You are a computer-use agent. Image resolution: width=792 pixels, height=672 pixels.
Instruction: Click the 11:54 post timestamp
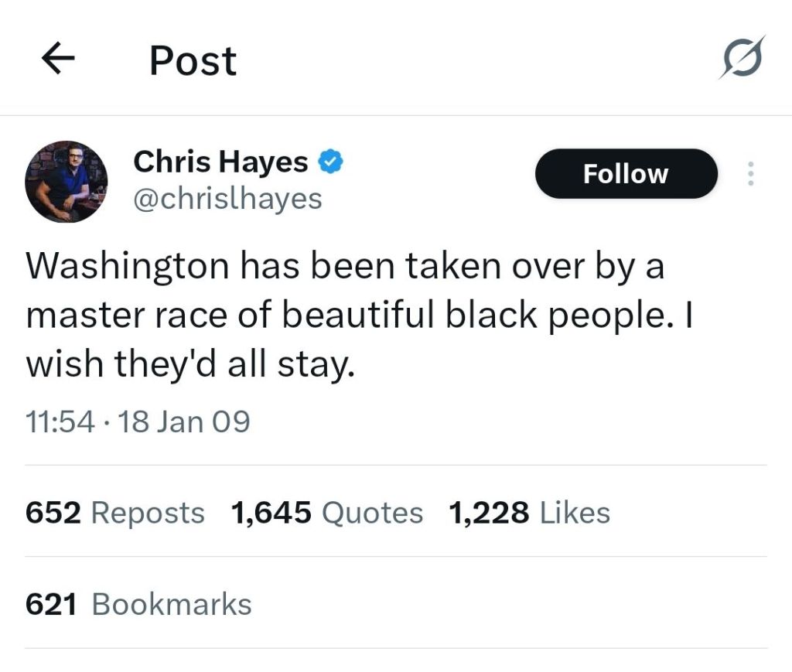coord(60,422)
